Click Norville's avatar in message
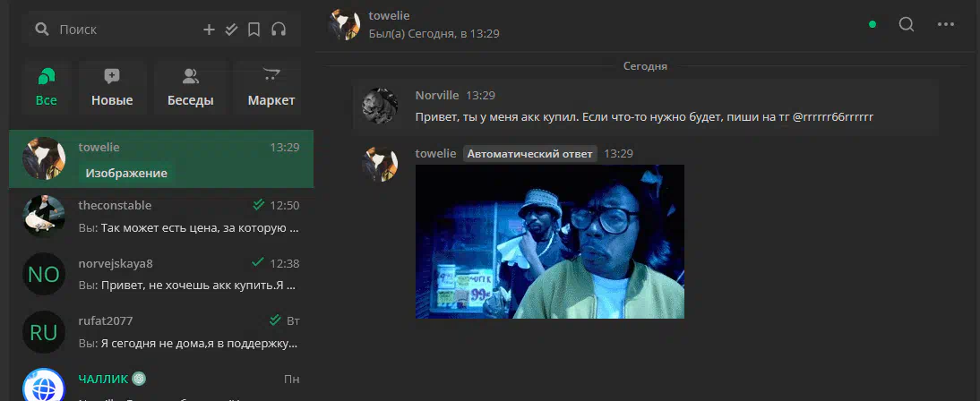Viewport: 980px width, 401px height. (x=380, y=106)
